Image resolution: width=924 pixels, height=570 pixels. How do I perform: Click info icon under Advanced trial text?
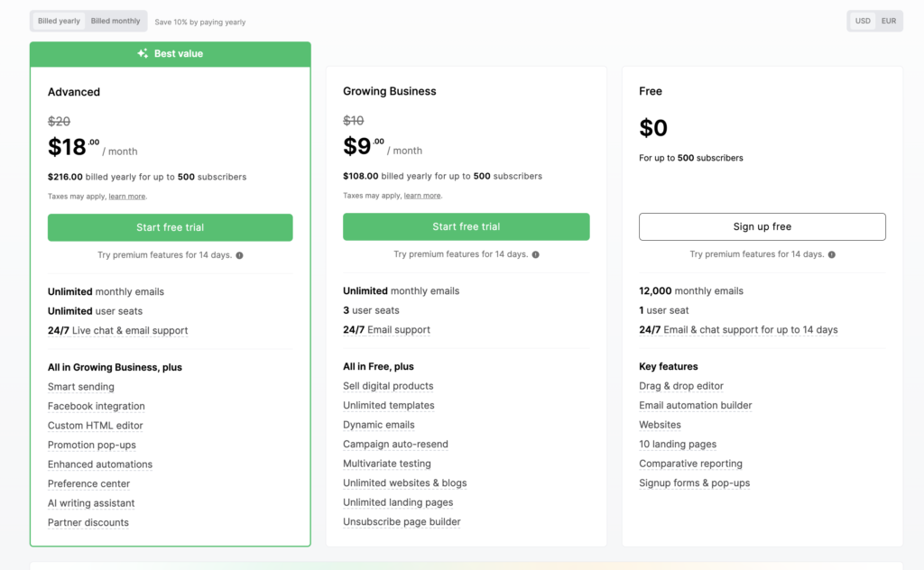pos(239,255)
